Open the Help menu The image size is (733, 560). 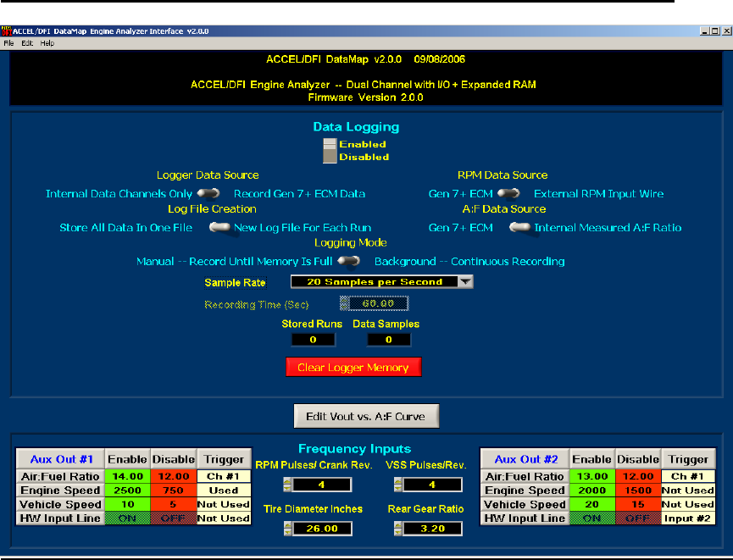(47, 43)
